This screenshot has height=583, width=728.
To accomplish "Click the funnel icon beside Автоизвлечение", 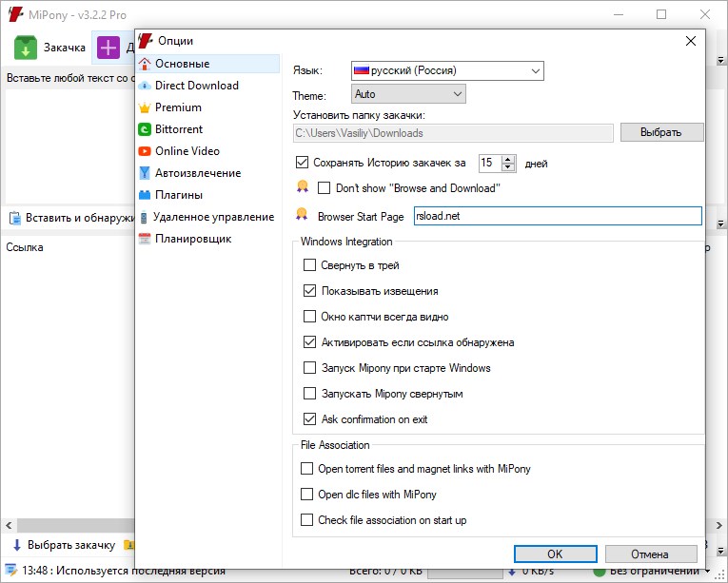I will pyautogui.click(x=145, y=173).
